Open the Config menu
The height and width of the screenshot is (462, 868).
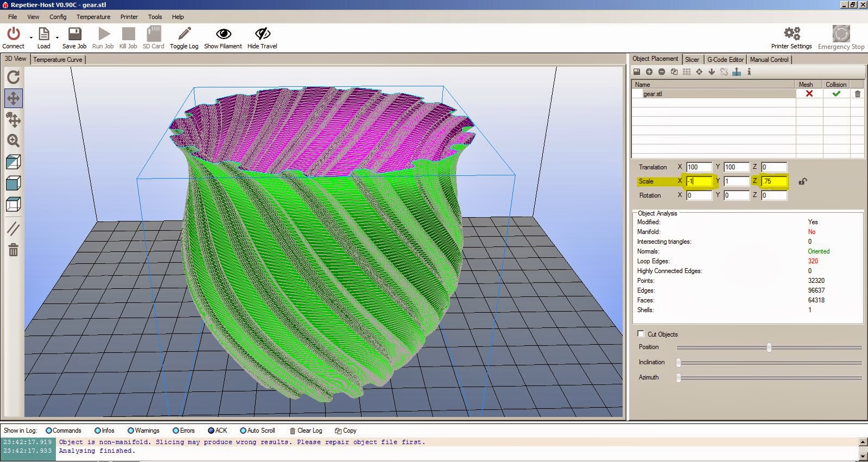point(58,17)
